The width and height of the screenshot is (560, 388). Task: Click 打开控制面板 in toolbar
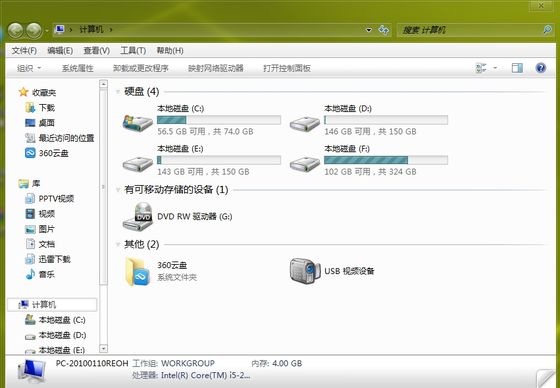[287, 68]
